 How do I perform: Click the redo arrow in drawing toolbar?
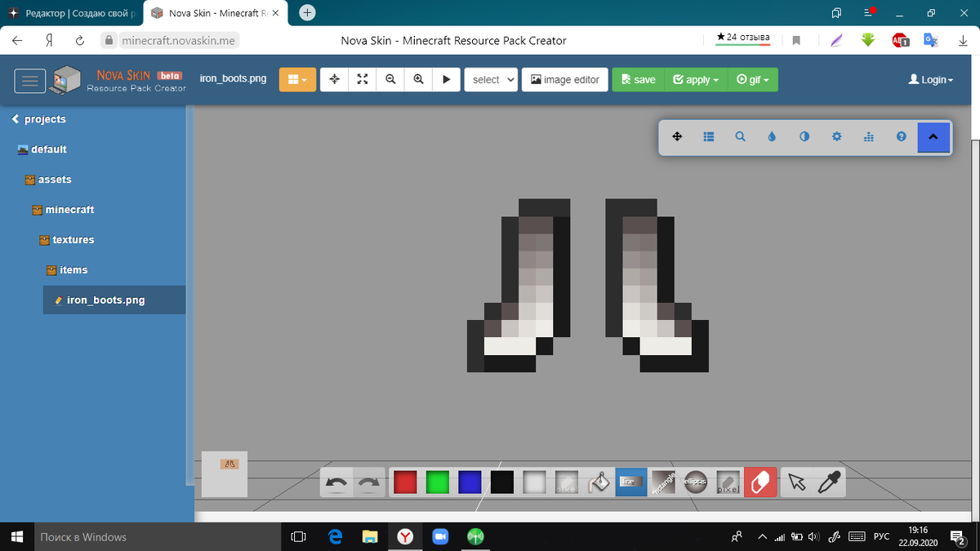point(369,482)
